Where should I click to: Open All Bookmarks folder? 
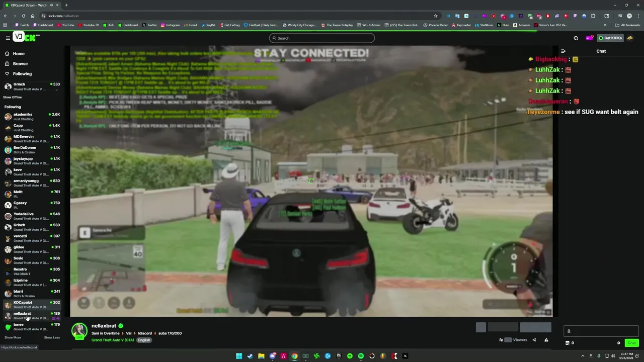tap(627, 25)
